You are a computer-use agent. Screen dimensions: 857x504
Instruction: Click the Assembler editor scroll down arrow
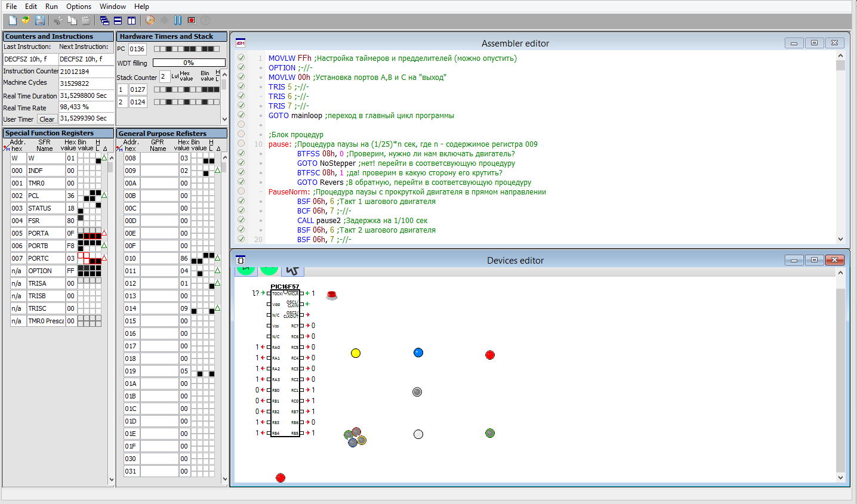[x=840, y=239]
